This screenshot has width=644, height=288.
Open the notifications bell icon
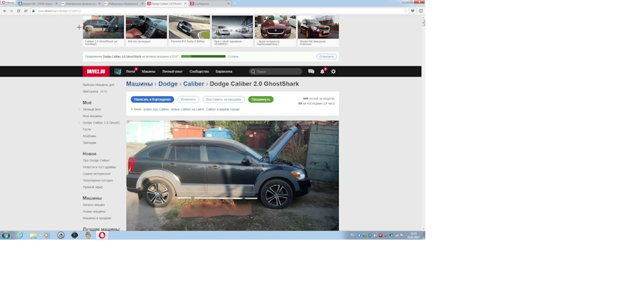323,71
